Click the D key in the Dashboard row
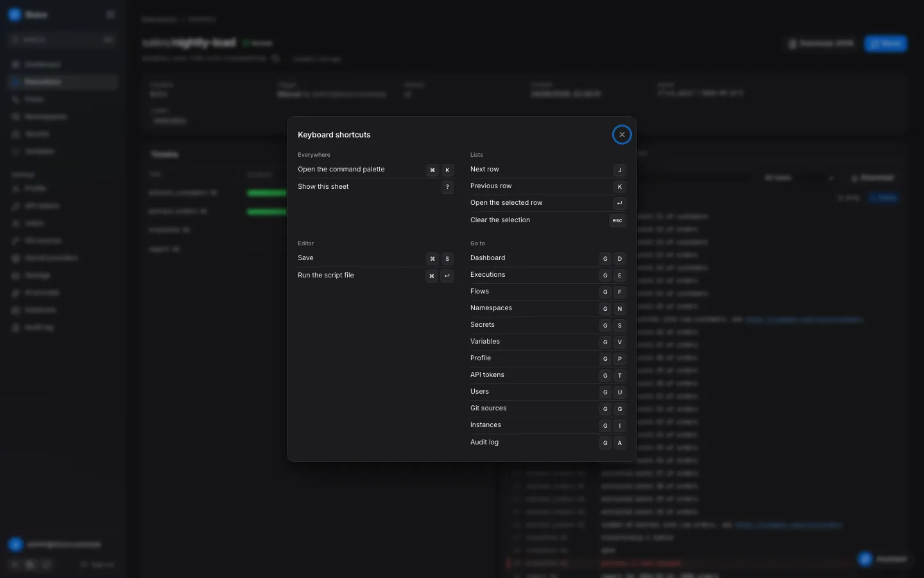The image size is (924, 578). coord(620,259)
